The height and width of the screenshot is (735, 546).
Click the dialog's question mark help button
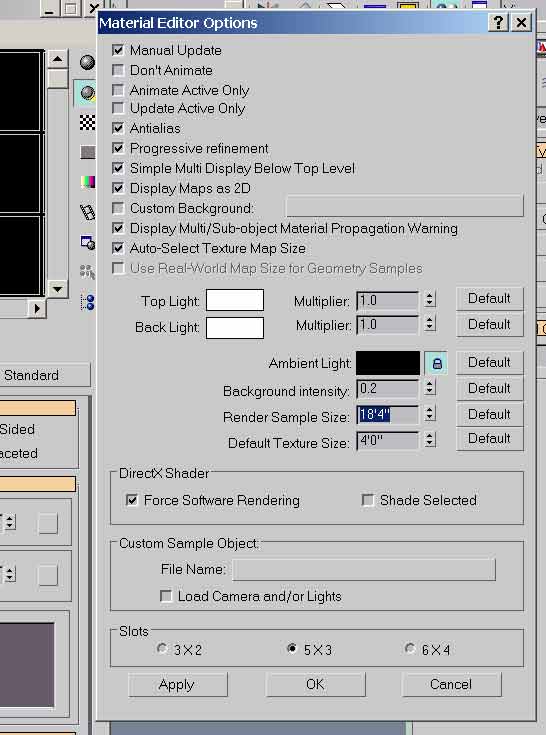coord(498,22)
